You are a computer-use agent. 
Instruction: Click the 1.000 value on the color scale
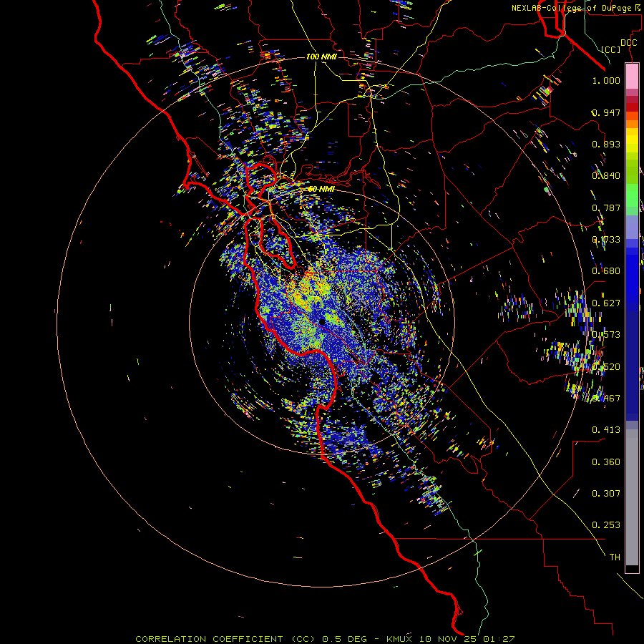[x=606, y=80]
